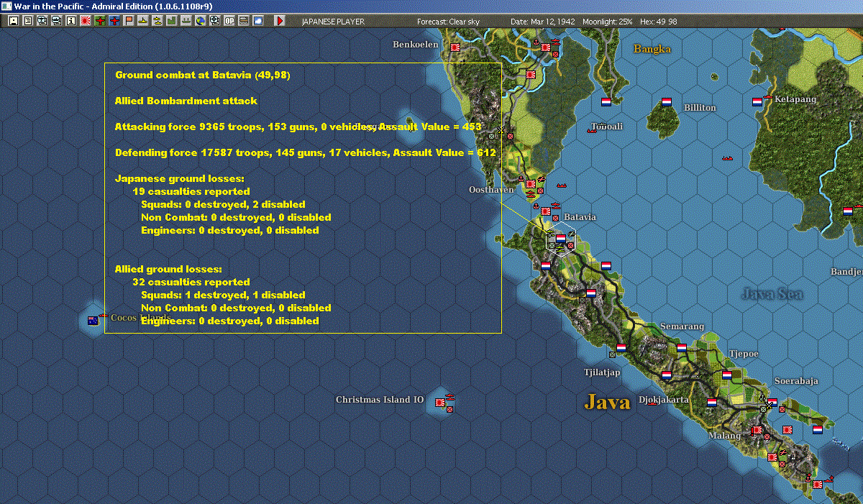Click the Japanese flag unit at Benkoelen
The height and width of the screenshot is (504, 863).
(x=455, y=47)
